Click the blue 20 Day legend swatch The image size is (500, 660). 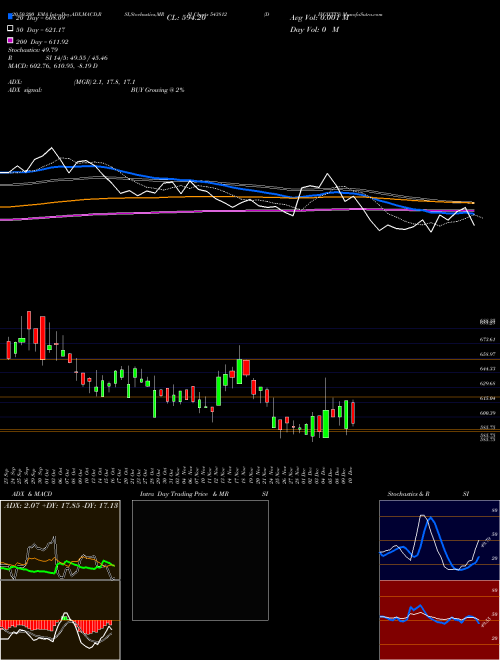(11, 16)
